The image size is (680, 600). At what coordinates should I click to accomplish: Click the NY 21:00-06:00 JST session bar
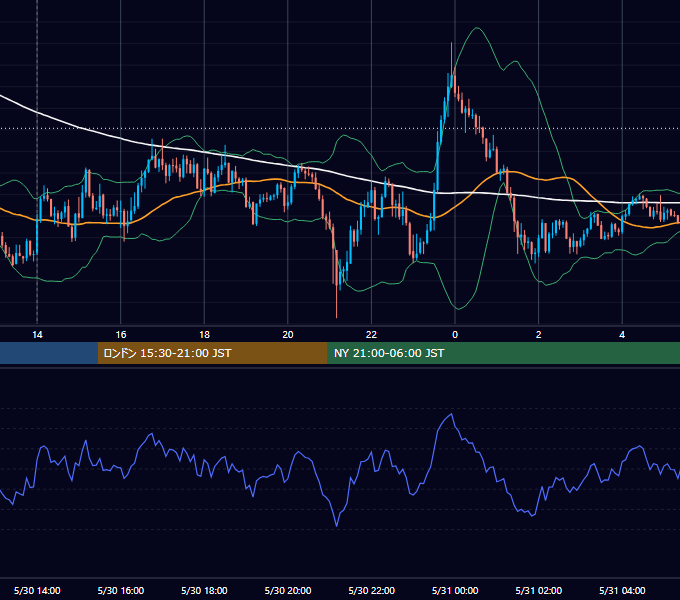click(x=503, y=353)
